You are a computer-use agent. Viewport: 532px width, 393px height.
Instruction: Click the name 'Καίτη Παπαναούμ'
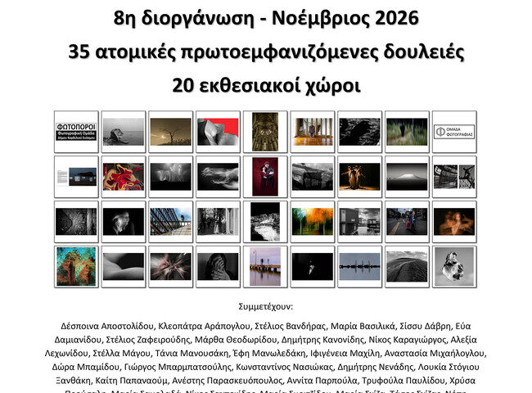pyautogui.click(x=131, y=381)
